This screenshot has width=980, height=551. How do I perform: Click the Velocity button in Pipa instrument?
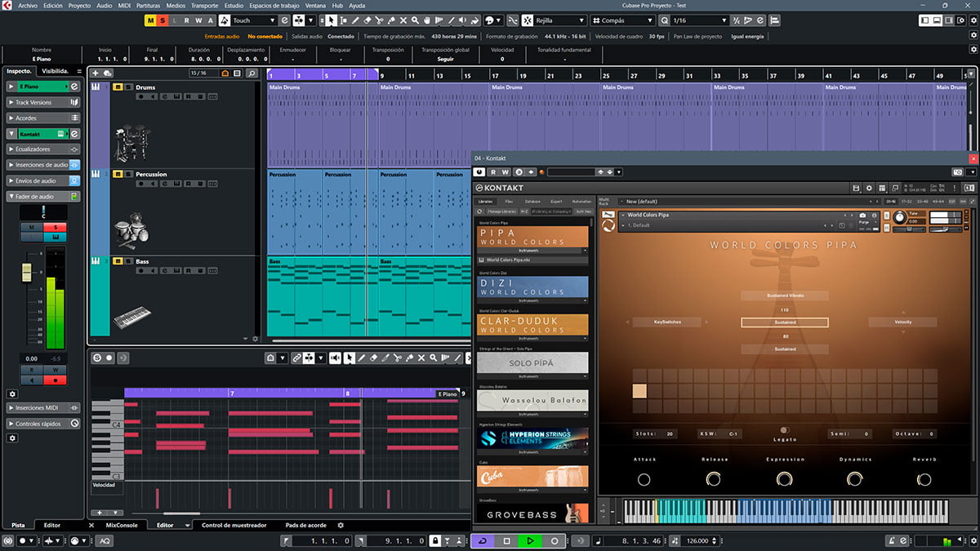click(x=902, y=322)
